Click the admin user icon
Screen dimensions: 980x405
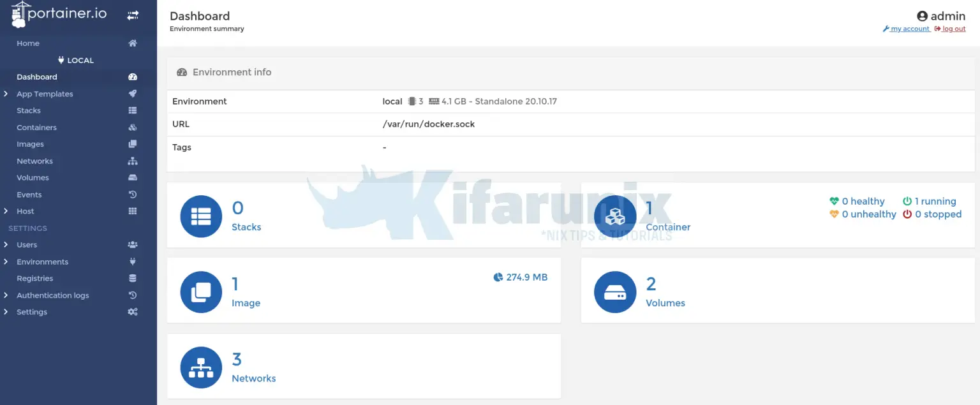(x=923, y=16)
